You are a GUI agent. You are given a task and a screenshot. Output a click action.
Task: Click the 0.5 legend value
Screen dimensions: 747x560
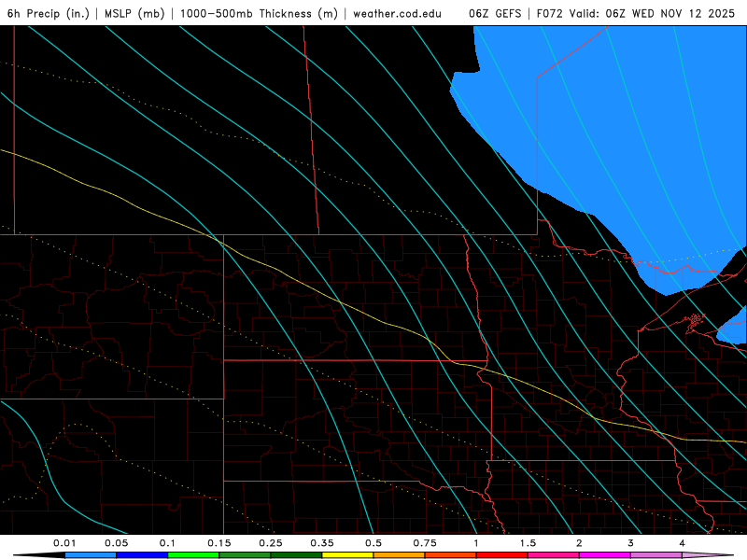point(373,543)
